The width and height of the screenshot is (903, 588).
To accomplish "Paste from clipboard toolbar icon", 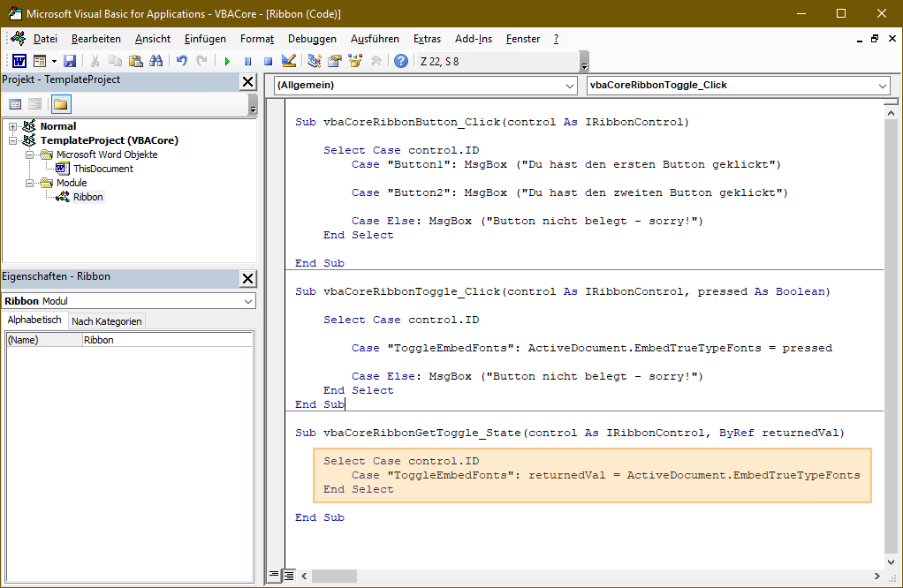I will point(136,61).
